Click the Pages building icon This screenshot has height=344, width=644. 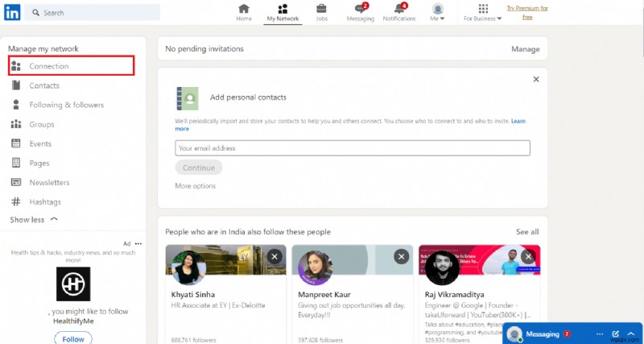point(16,163)
